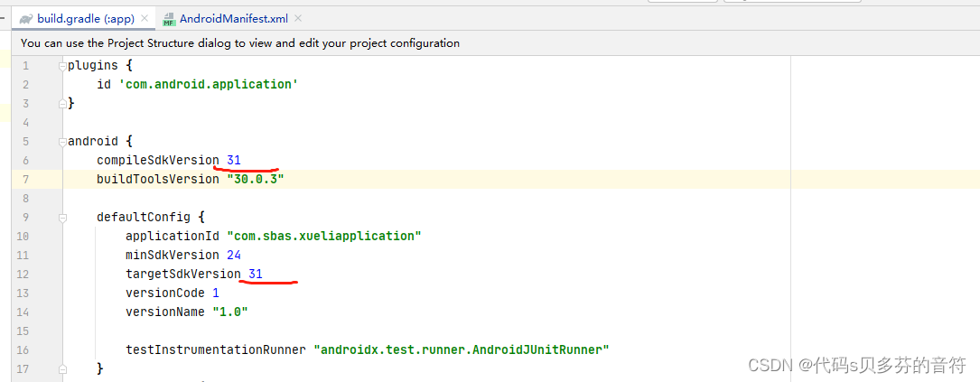Click the compileSdkVersion value 31
The height and width of the screenshot is (382, 980).
point(234,161)
